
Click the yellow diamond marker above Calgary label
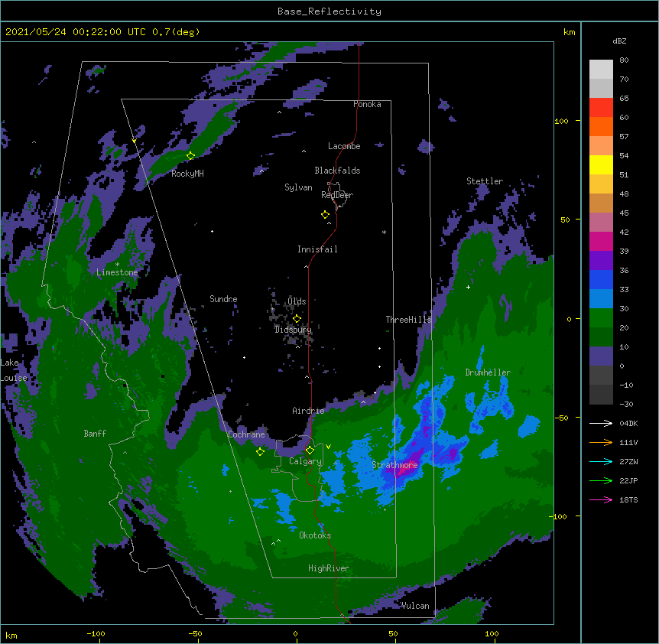[x=310, y=450]
